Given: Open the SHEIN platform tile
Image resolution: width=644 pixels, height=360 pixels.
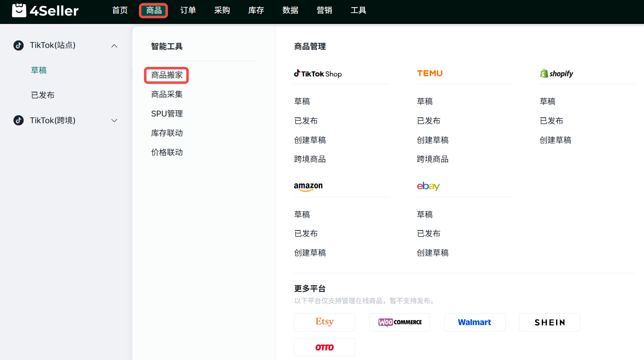Looking at the screenshot, I should coord(549,322).
